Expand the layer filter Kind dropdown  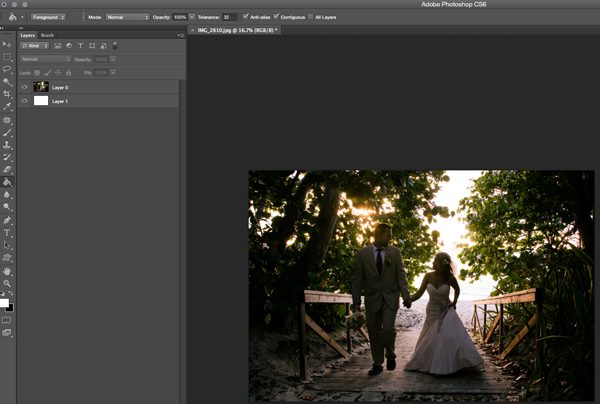point(36,46)
